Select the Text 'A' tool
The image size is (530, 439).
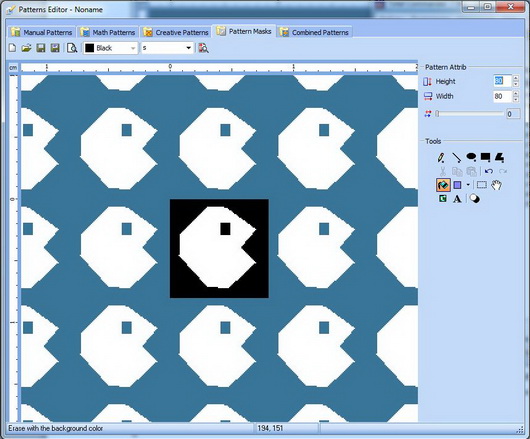click(x=457, y=199)
